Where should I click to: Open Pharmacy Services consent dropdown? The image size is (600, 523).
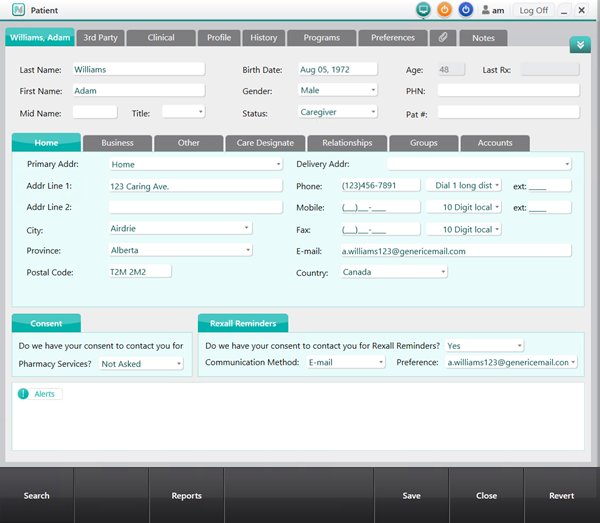coord(141,364)
